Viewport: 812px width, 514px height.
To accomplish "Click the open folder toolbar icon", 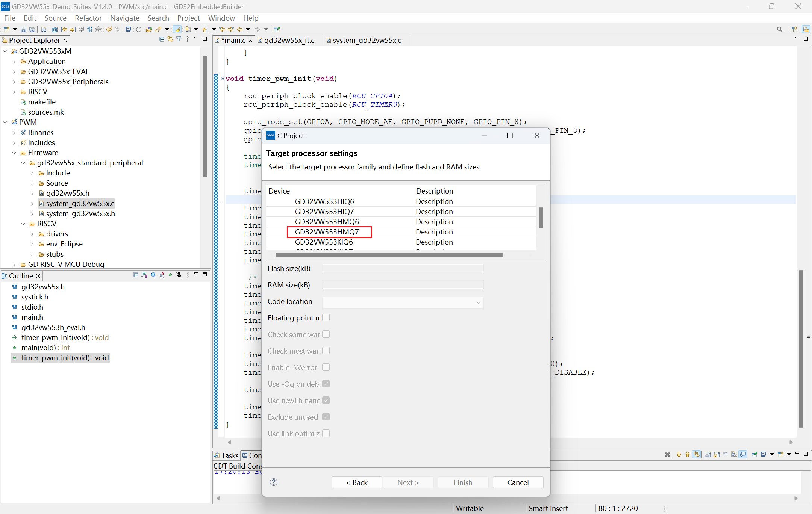I will [149, 29].
